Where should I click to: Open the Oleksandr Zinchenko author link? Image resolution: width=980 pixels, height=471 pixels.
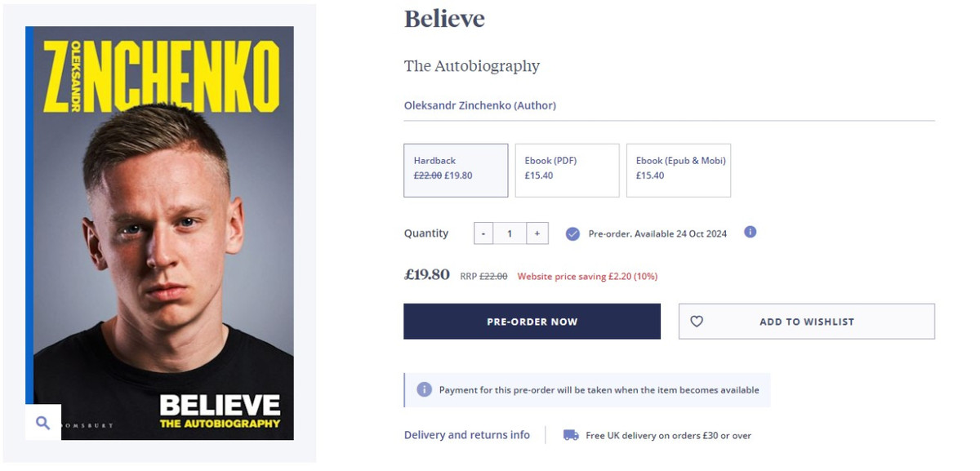pyautogui.click(x=479, y=105)
